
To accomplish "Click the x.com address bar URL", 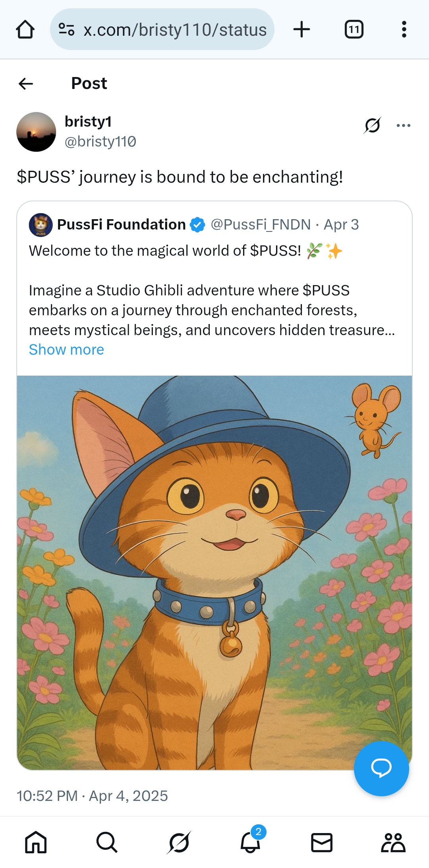I will 175,30.
